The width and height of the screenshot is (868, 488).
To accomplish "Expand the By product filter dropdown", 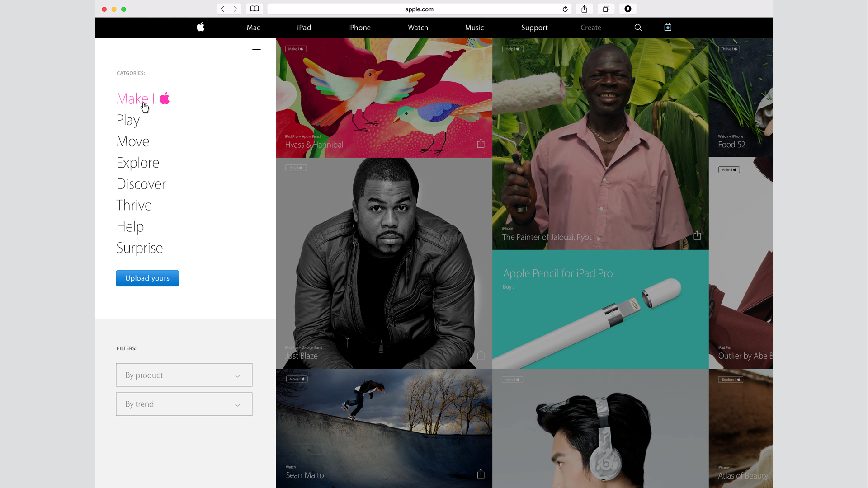I will pyautogui.click(x=184, y=375).
